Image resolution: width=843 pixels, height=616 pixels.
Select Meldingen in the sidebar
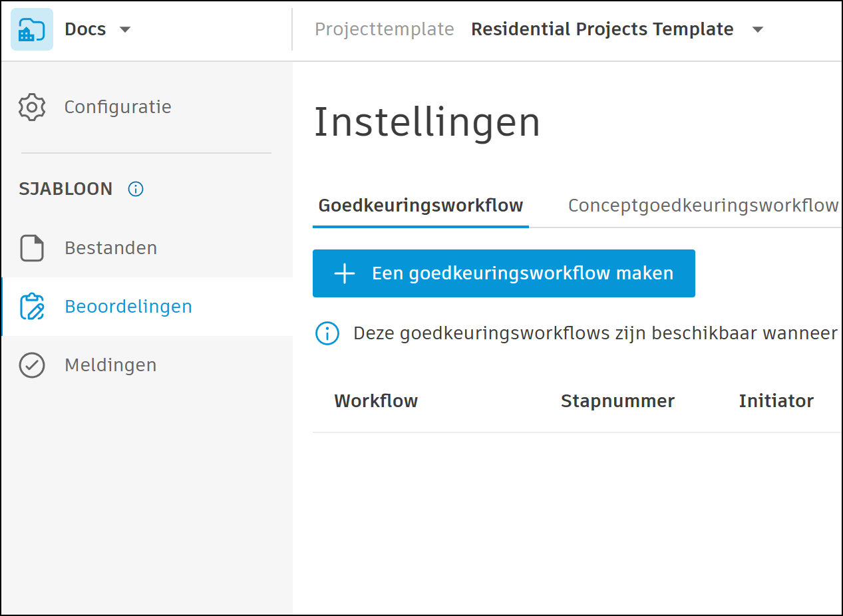(110, 365)
